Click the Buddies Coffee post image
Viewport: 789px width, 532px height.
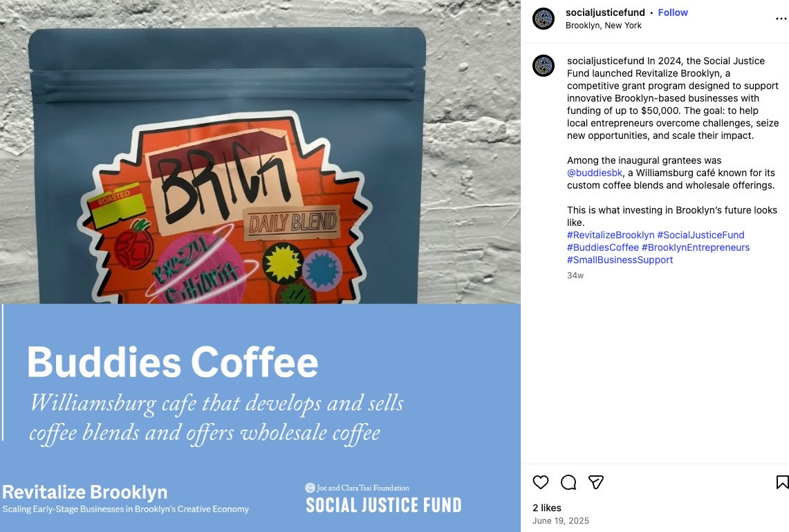260,266
